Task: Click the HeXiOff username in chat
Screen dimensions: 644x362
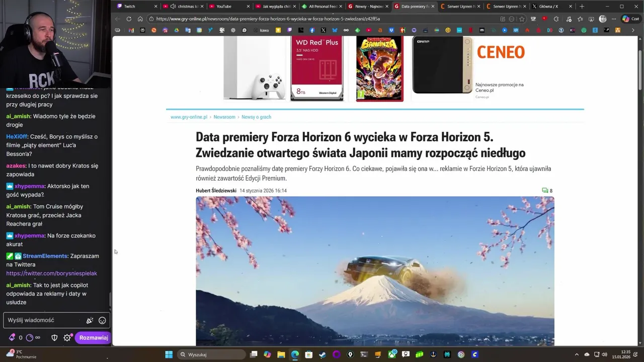Action: point(17,137)
